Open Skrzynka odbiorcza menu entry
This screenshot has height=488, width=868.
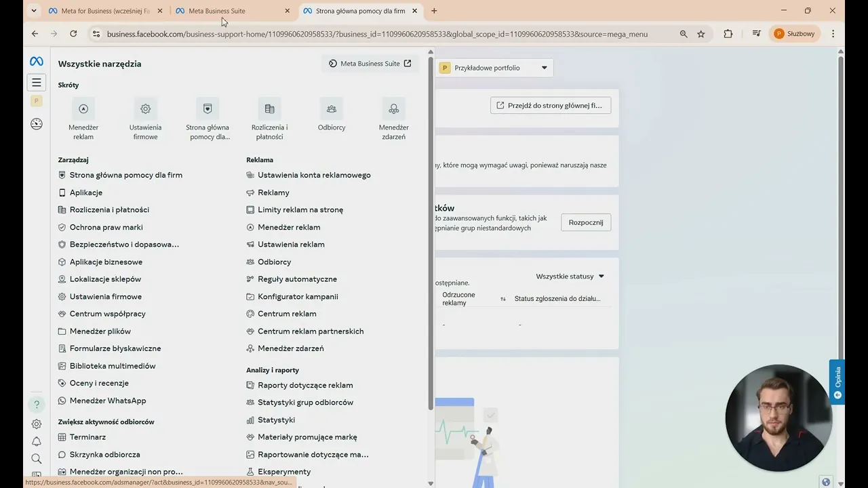pos(99,455)
